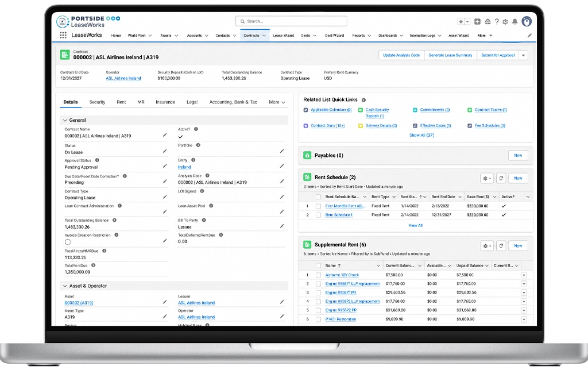Open the user profile avatar
Viewport: 588px width, 370px height.
(527, 22)
